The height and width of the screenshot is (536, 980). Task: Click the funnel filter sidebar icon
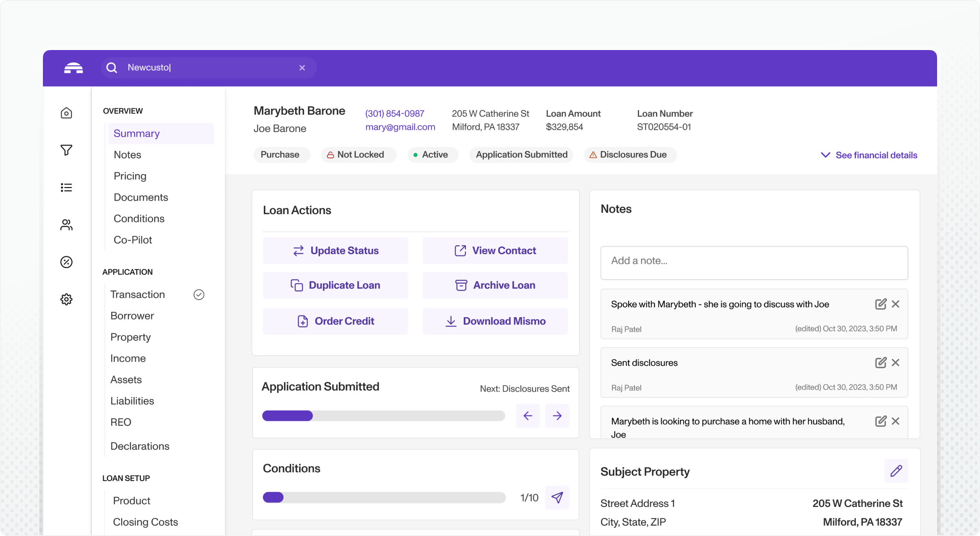pos(66,150)
